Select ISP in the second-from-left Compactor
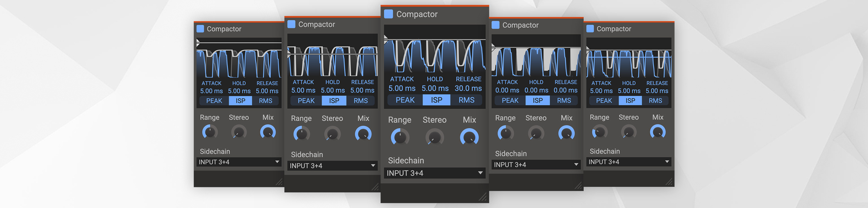 tap(334, 101)
